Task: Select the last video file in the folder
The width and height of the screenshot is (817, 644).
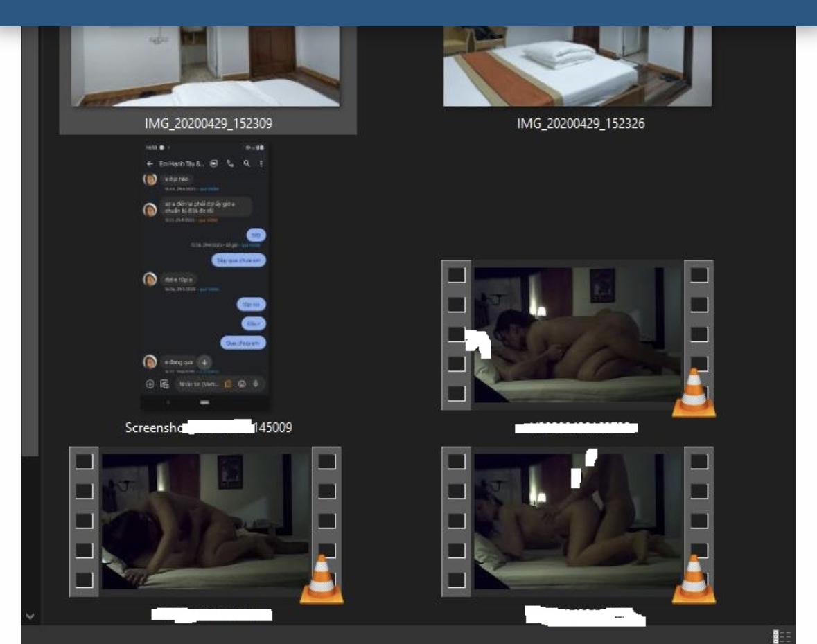Action: (577, 521)
